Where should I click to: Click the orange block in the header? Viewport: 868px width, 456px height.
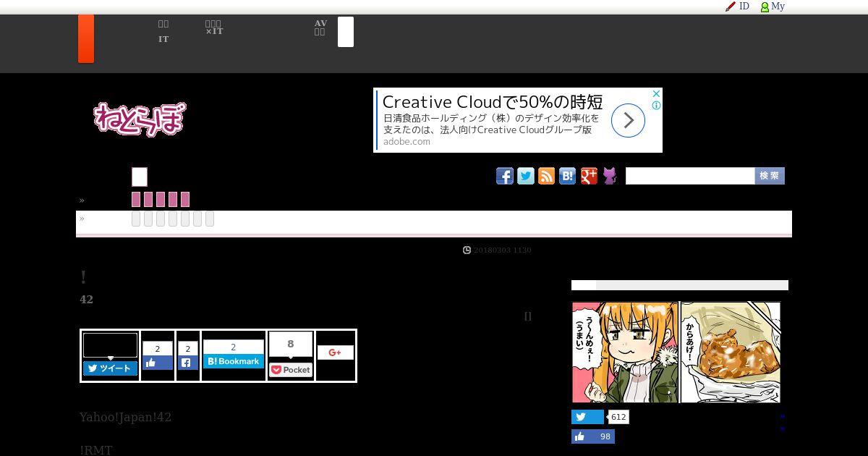tap(86, 38)
